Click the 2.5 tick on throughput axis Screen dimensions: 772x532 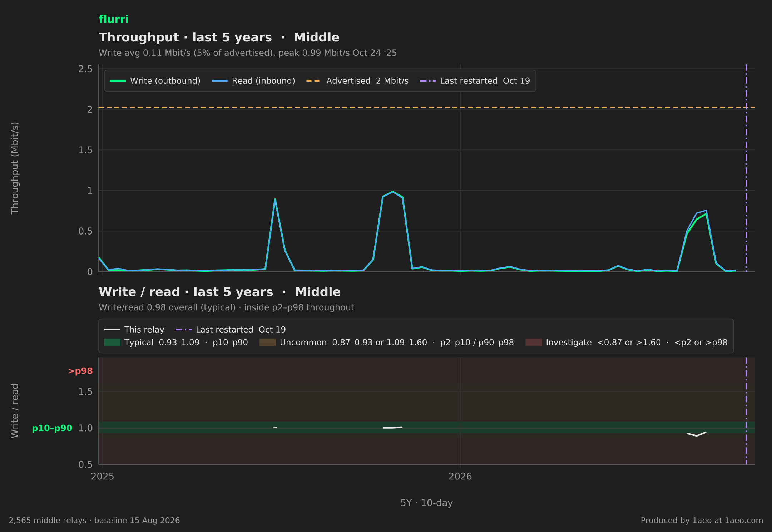point(85,69)
